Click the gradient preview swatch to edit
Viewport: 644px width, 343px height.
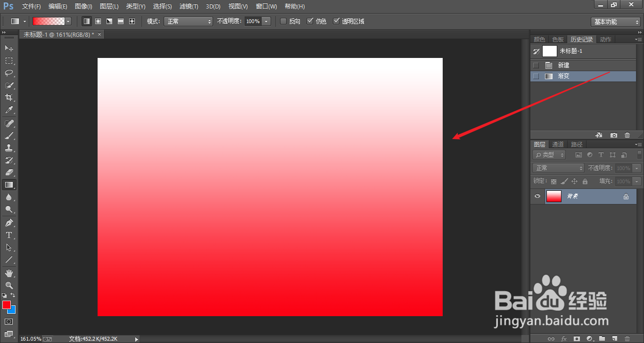(x=48, y=21)
